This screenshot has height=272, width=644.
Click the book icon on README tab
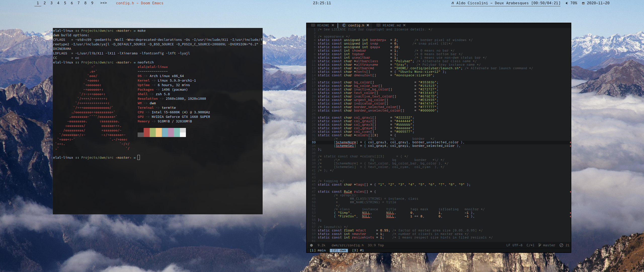tap(313, 25)
